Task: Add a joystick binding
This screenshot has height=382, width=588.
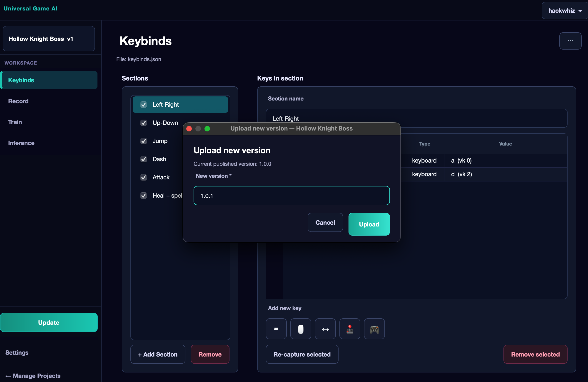Action: click(350, 329)
